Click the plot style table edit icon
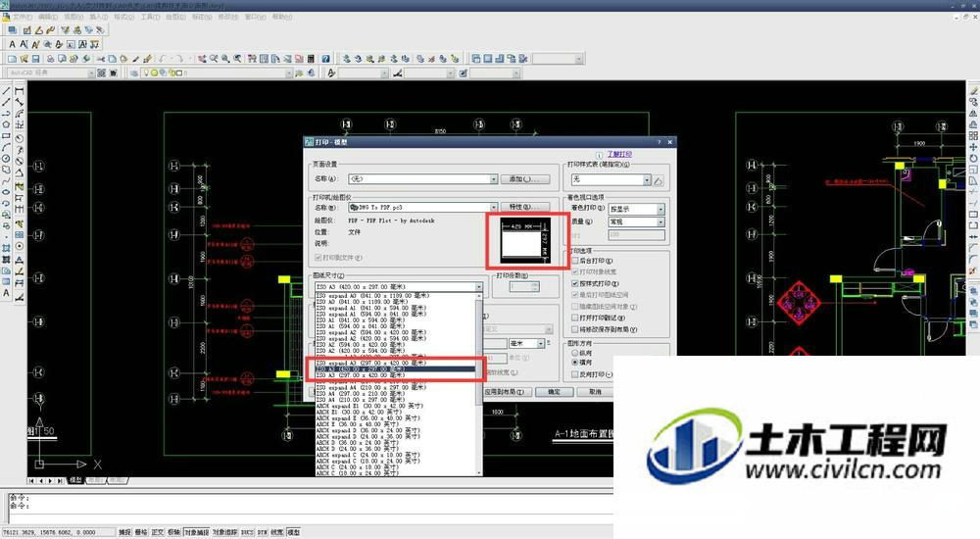 (x=658, y=180)
